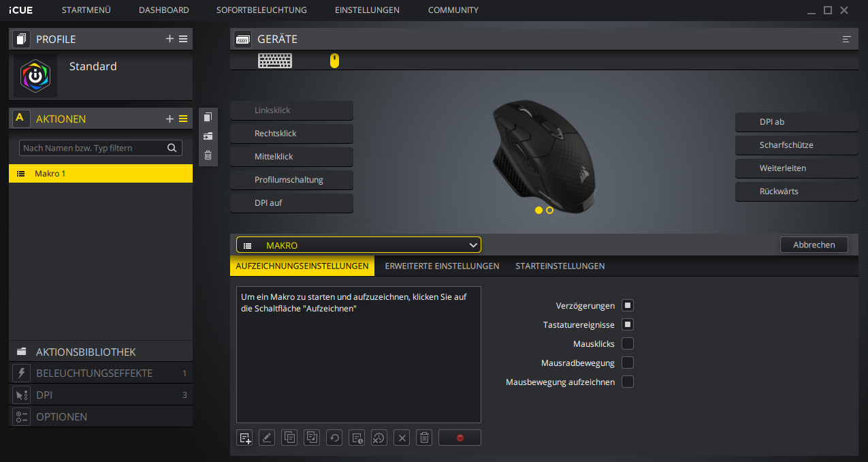The width and height of the screenshot is (868, 462).
Task: Expand the Aktionsbibliothek section
Action: 101,352
